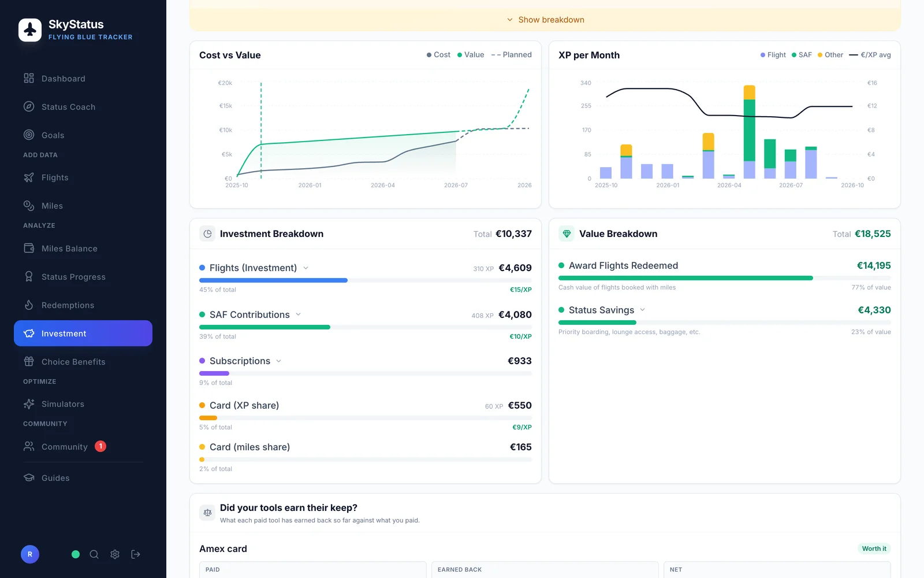Click the Guides graduation cap icon
924x578 pixels.
click(29, 477)
